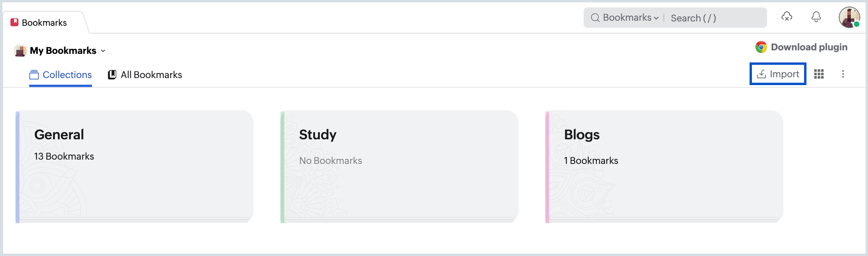
Task: Click the small avatar beside My Bookmarks
Action: (20, 51)
